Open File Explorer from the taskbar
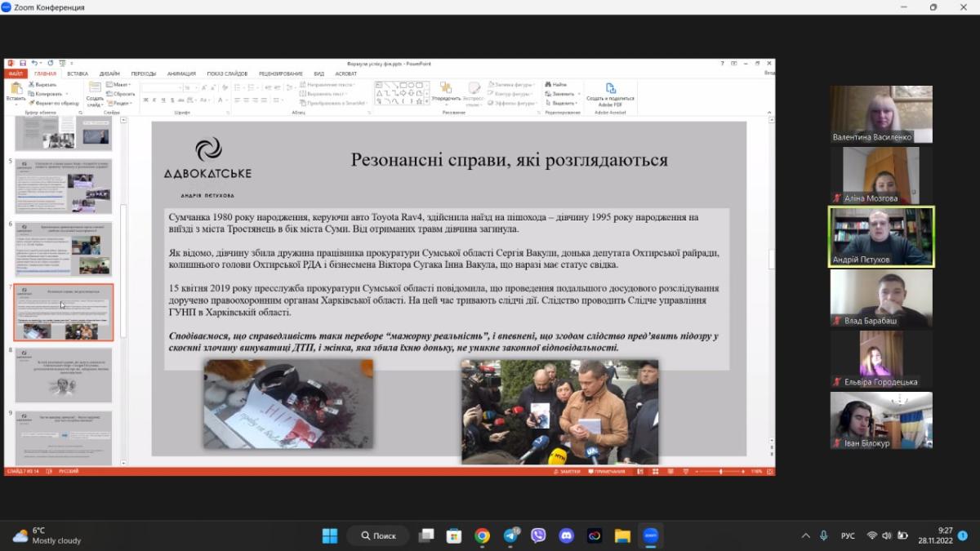 [623, 535]
